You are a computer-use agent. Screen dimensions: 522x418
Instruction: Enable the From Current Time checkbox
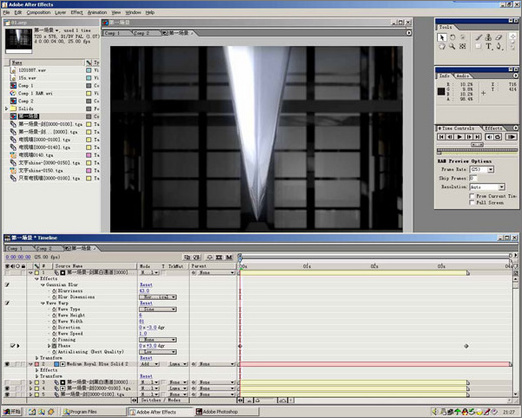coord(472,196)
